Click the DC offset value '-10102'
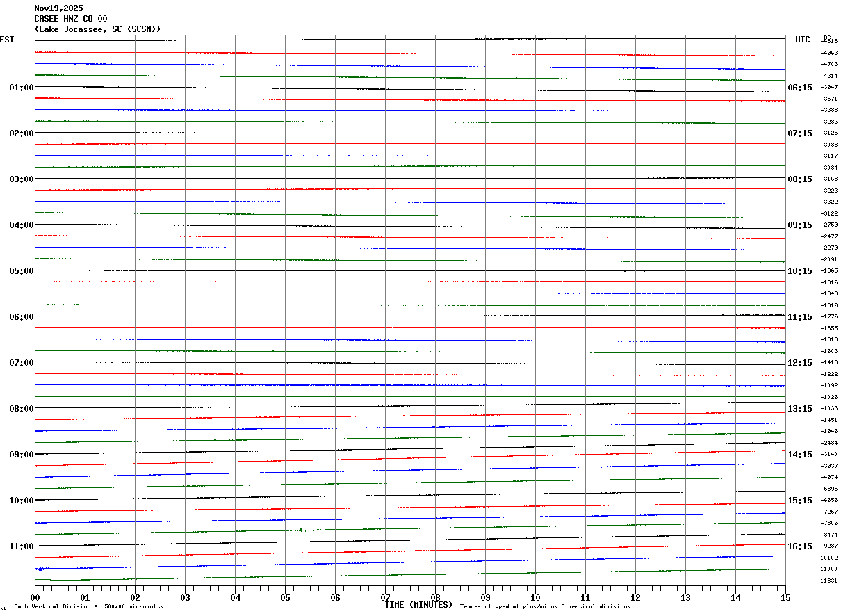The height and width of the screenshot is (616, 841). tap(828, 558)
